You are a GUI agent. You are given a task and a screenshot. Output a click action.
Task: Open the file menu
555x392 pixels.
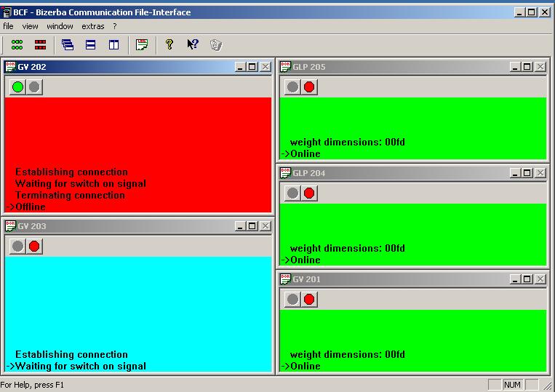tap(8, 26)
